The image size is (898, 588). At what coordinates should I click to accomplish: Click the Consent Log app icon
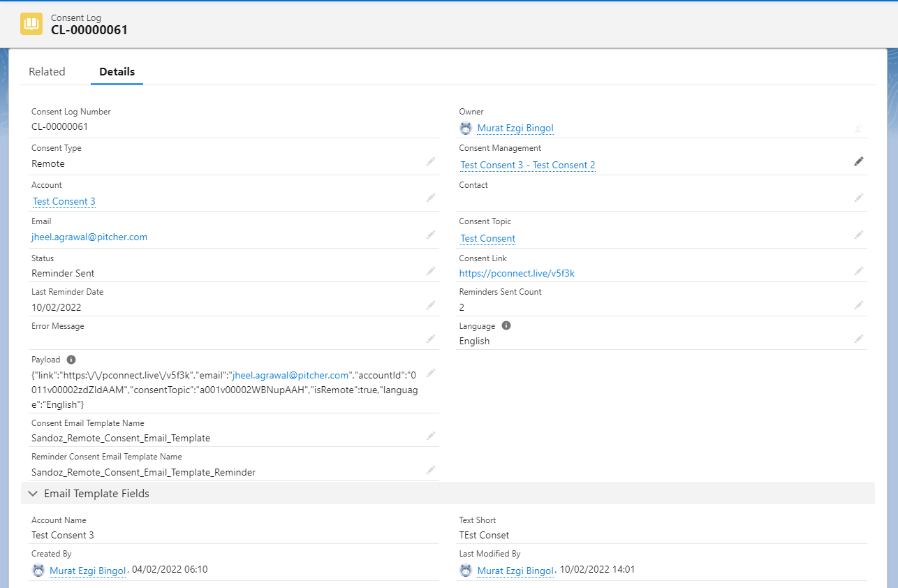click(x=31, y=23)
